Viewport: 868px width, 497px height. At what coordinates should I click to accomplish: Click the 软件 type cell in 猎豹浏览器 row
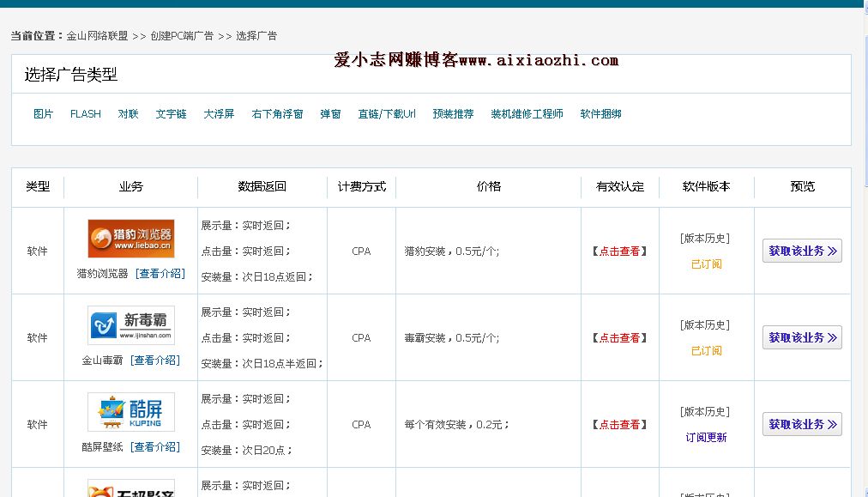(x=37, y=251)
